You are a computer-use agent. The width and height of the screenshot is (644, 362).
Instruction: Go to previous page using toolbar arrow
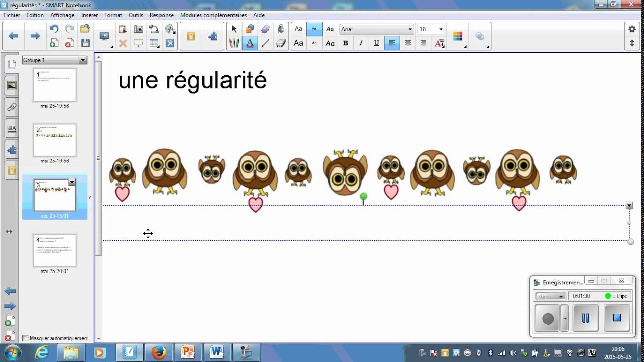[14, 36]
